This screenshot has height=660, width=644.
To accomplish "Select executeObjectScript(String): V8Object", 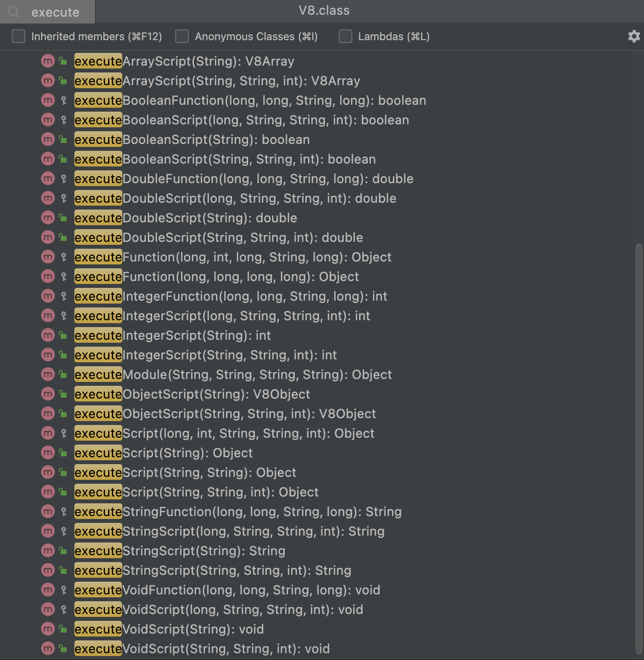I will [x=192, y=394].
